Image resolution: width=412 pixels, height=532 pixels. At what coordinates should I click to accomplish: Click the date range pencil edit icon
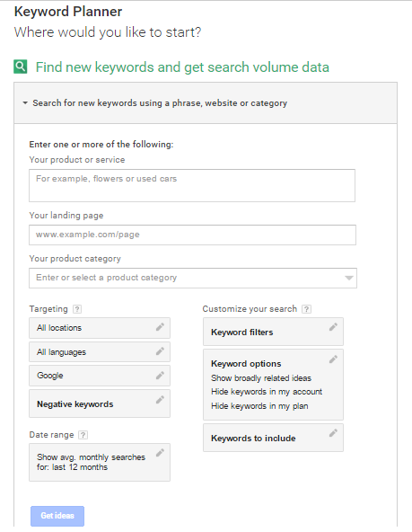click(x=160, y=453)
